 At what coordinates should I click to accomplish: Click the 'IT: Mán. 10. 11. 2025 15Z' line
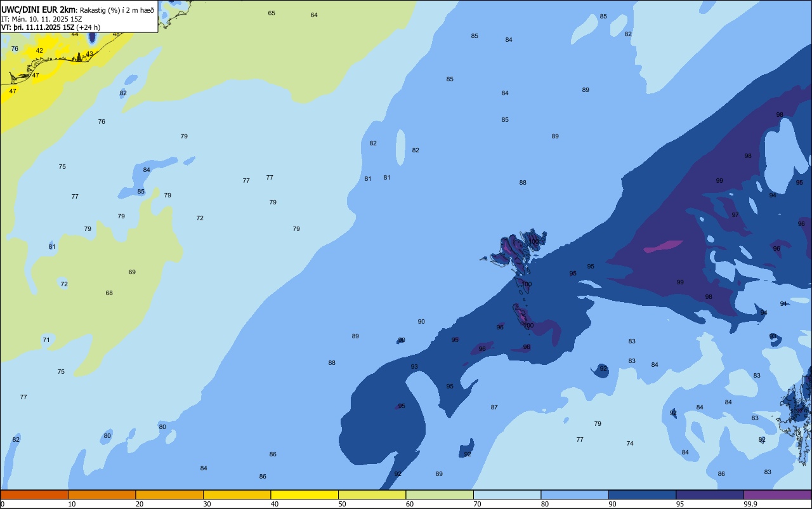42,18
